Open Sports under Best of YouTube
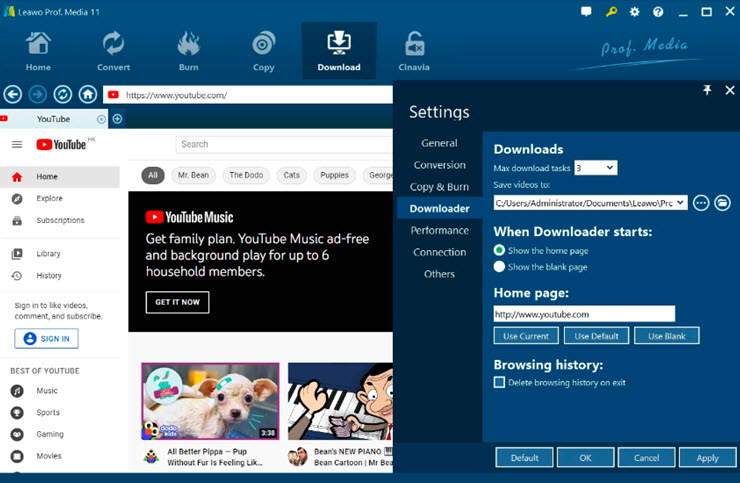 coord(48,412)
